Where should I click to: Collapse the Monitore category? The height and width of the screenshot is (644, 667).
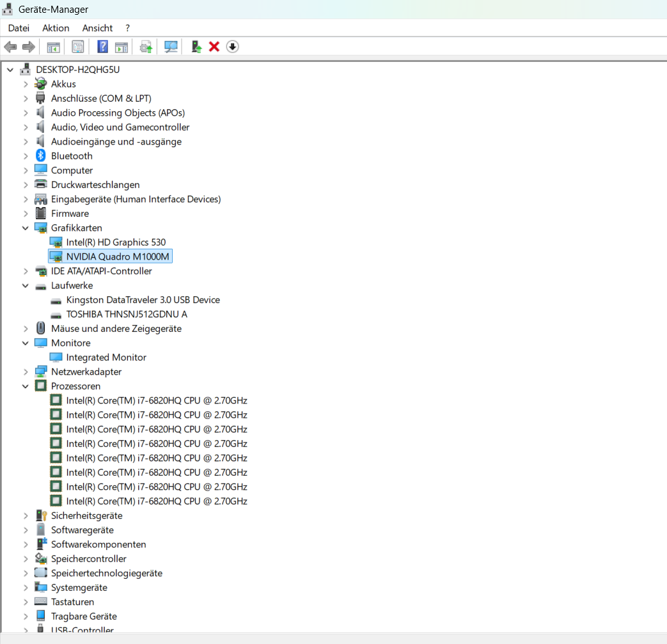coord(26,343)
